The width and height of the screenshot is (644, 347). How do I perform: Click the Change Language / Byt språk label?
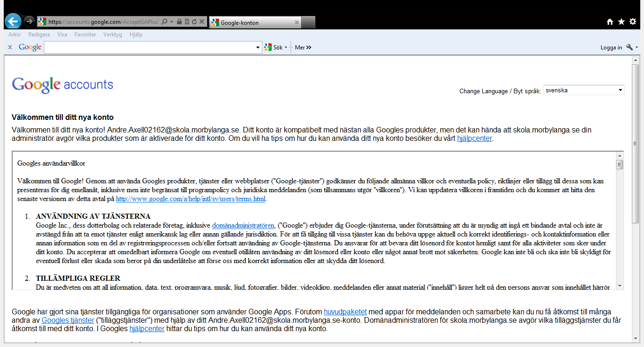(500, 91)
